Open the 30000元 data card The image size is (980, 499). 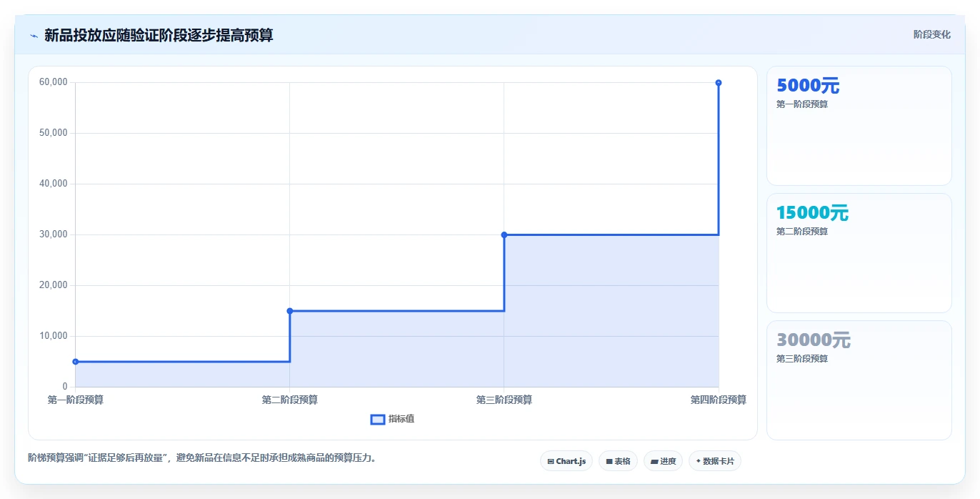(x=859, y=380)
